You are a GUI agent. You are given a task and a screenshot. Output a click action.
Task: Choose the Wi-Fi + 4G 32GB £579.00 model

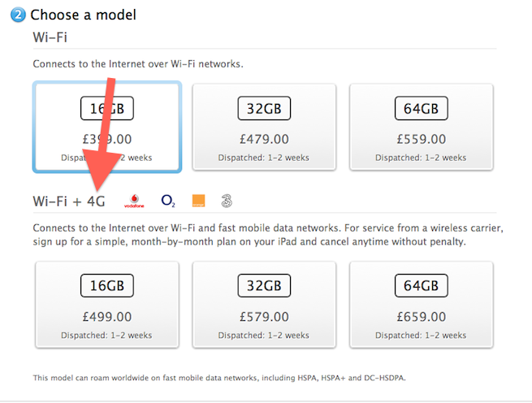pyautogui.click(x=264, y=305)
